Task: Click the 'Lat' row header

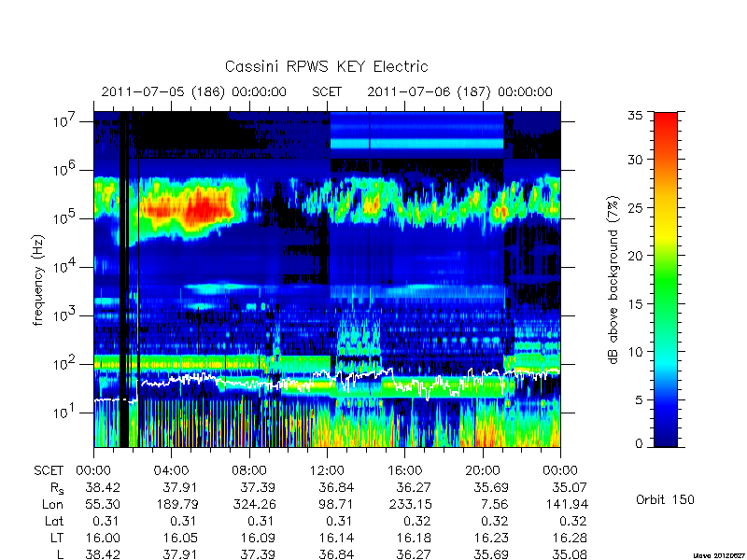Action: point(54,521)
